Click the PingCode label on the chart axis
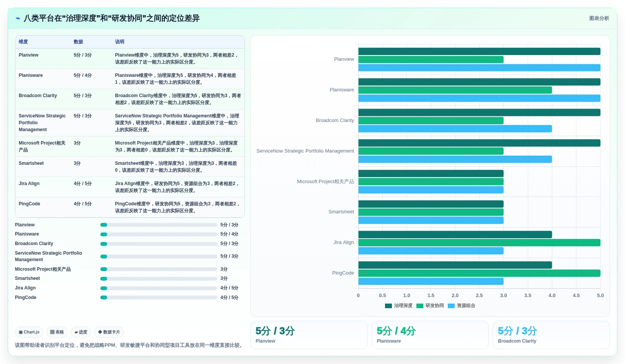 pyautogui.click(x=343, y=273)
